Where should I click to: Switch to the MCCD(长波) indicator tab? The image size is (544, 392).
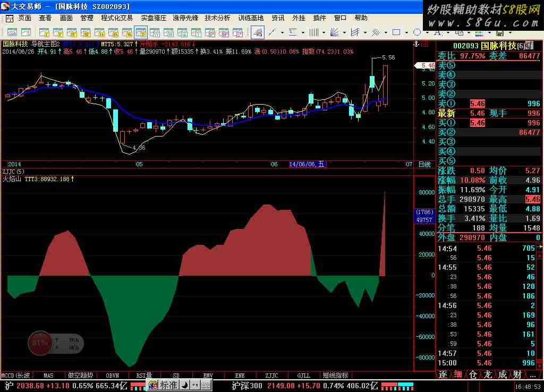(x=16, y=376)
